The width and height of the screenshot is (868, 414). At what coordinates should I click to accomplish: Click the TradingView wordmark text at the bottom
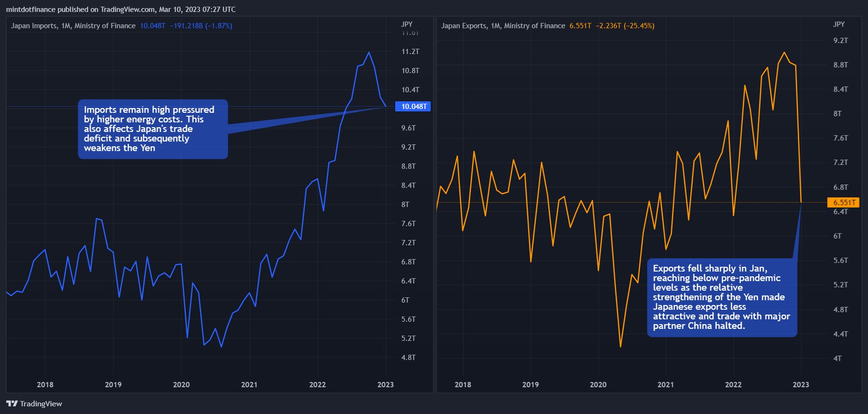tap(41, 404)
